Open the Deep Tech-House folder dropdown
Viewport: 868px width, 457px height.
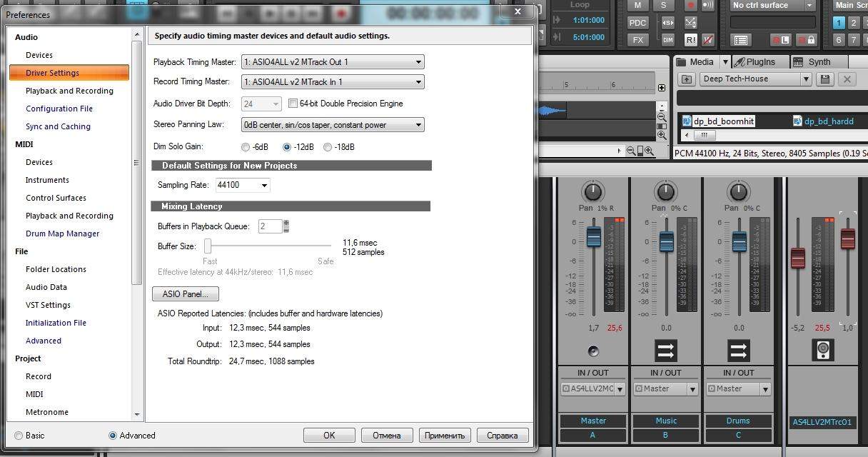click(x=756, y=79)
